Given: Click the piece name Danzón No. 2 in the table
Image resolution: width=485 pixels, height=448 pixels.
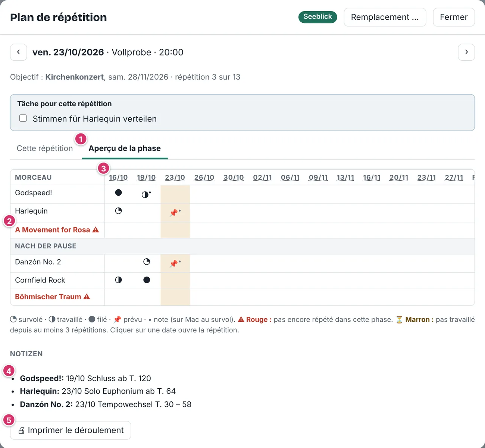Looking at the screenshot, I should point(38,262).
